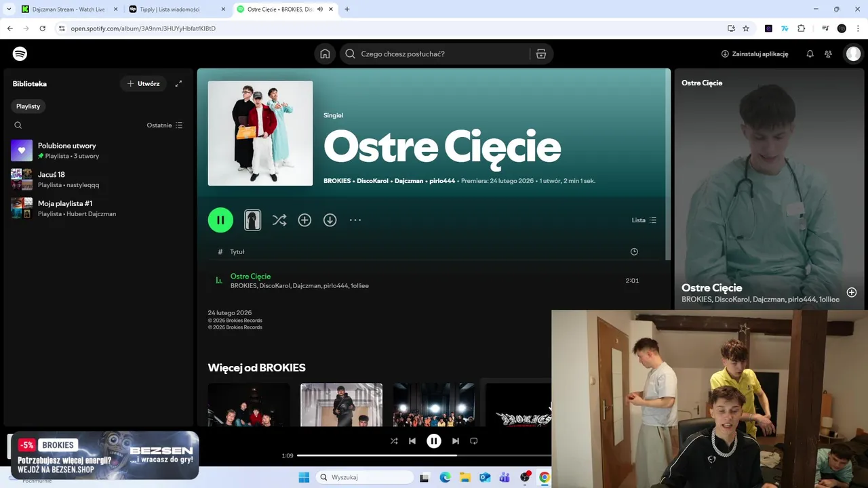Image resolution: width=868 pixels, height=488 pixels.
Task: Go to Spotify home via house icon
Action: [x=325, y=54]
